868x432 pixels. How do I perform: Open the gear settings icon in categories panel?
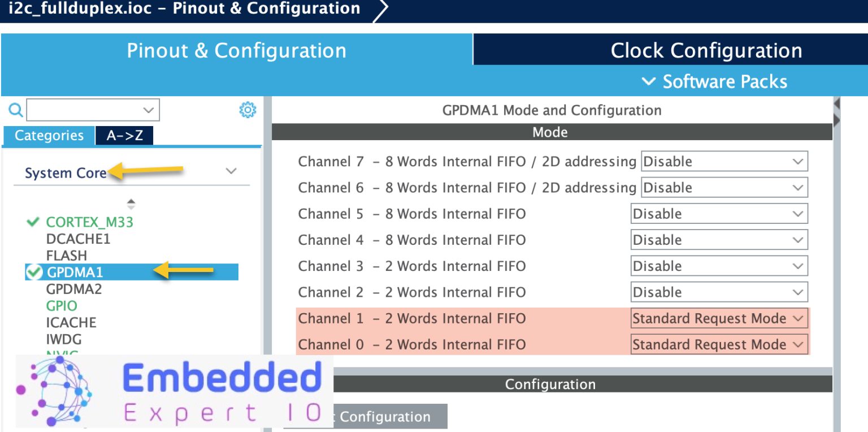tap(248, 110)
